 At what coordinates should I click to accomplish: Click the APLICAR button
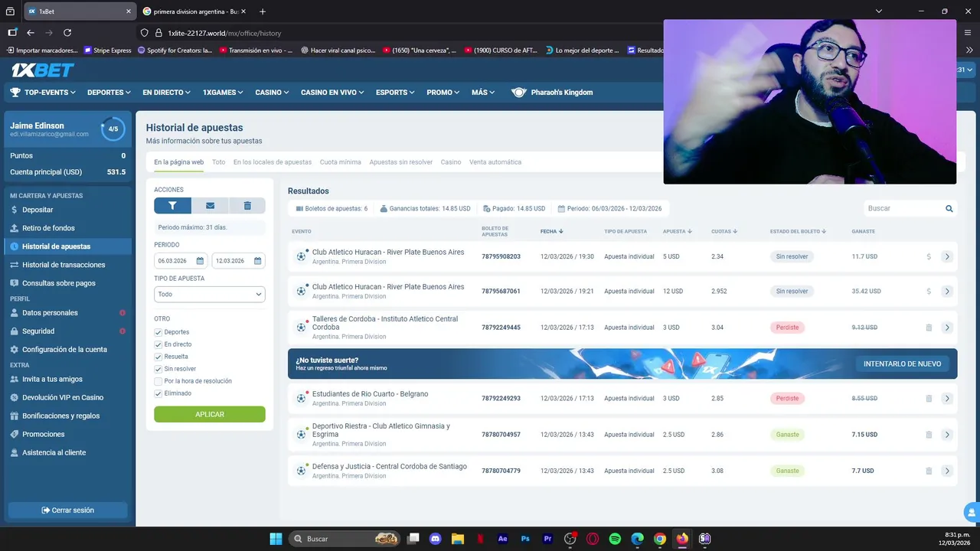[210, 414]
